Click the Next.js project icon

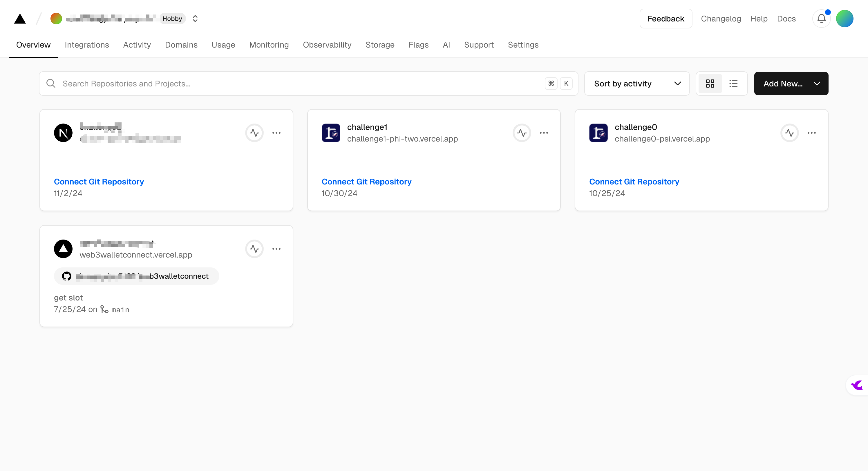63,133
